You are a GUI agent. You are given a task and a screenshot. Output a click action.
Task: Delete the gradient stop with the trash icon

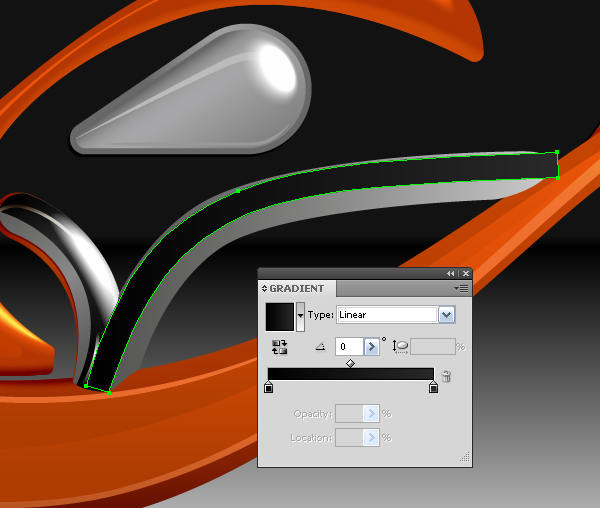[446, 376]
